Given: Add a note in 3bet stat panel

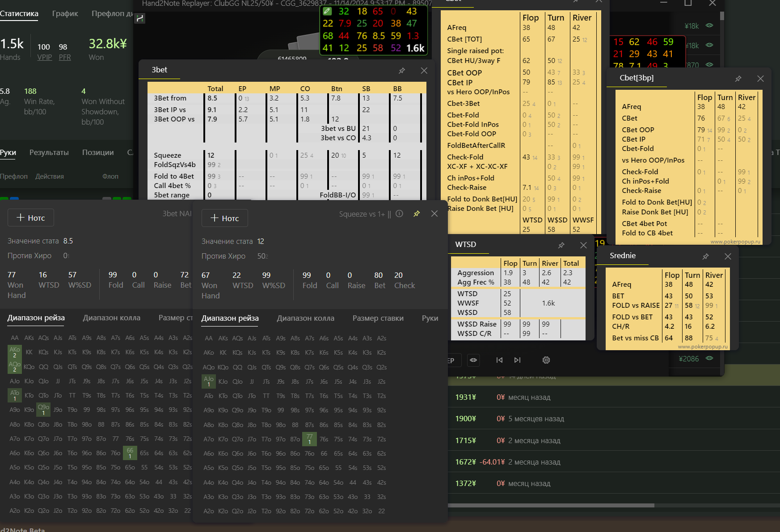Looking at the screenshot, I should (31, 218).
